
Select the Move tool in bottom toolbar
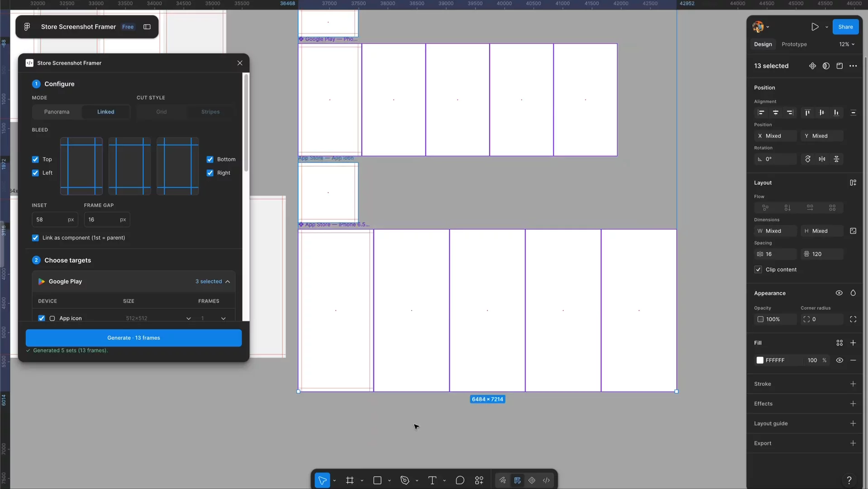click(x=322, y=480)
